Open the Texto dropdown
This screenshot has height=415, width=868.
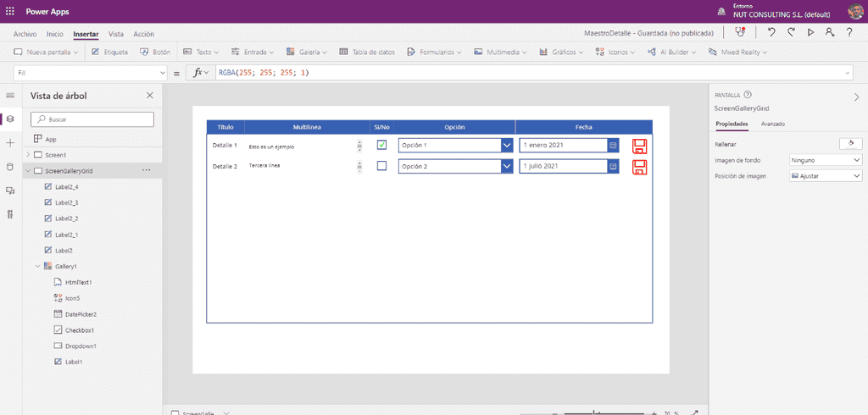(200, 52)
